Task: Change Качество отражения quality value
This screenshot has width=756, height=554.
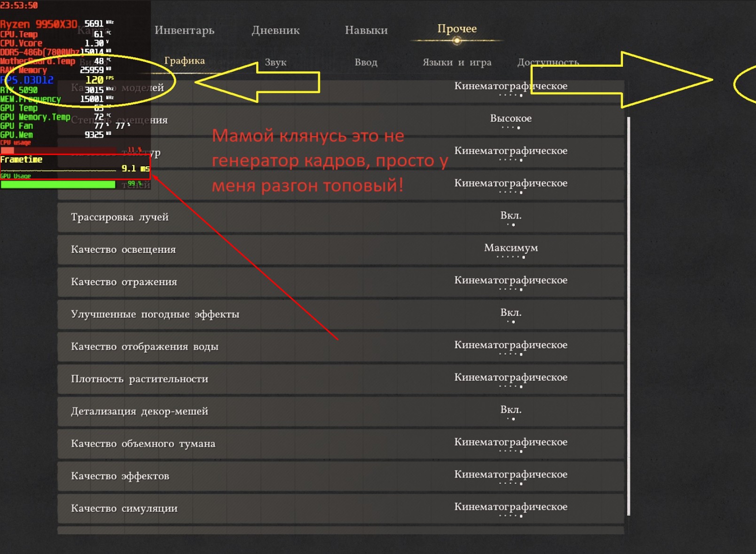Action: pyautogui.click(x=511, y=280)
